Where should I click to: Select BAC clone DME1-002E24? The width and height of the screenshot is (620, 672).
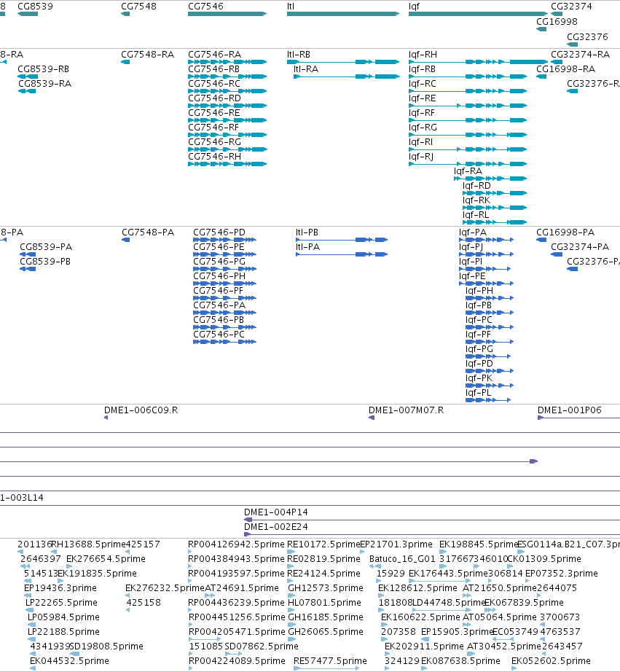(276, 527)
